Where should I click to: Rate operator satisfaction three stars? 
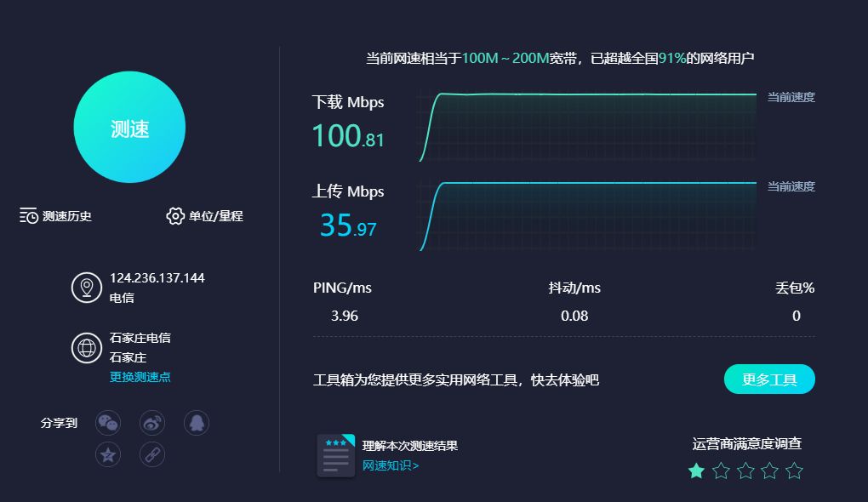point(745,471)
